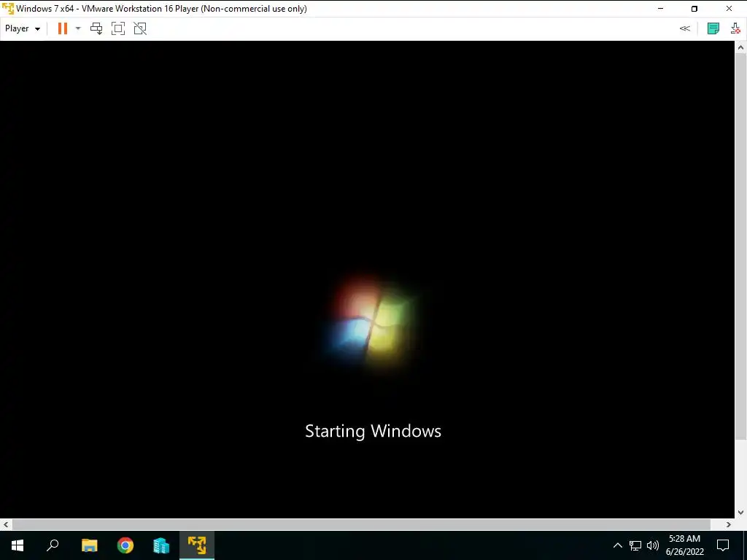Click the vertical scrollbar down arrow
This screenshot has height=560, width=747.
click(741, 513)
